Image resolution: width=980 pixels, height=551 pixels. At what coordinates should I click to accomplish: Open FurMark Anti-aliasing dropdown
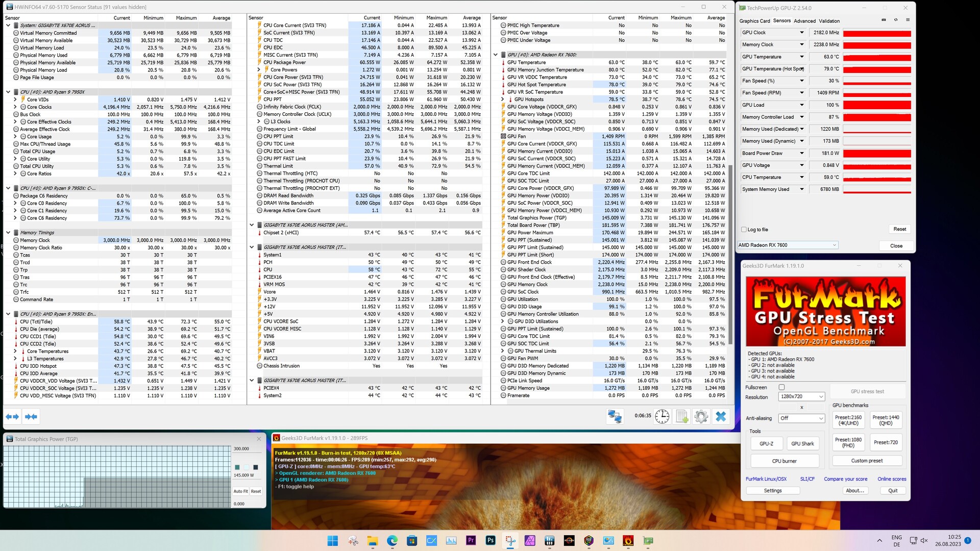coord(802,418)
